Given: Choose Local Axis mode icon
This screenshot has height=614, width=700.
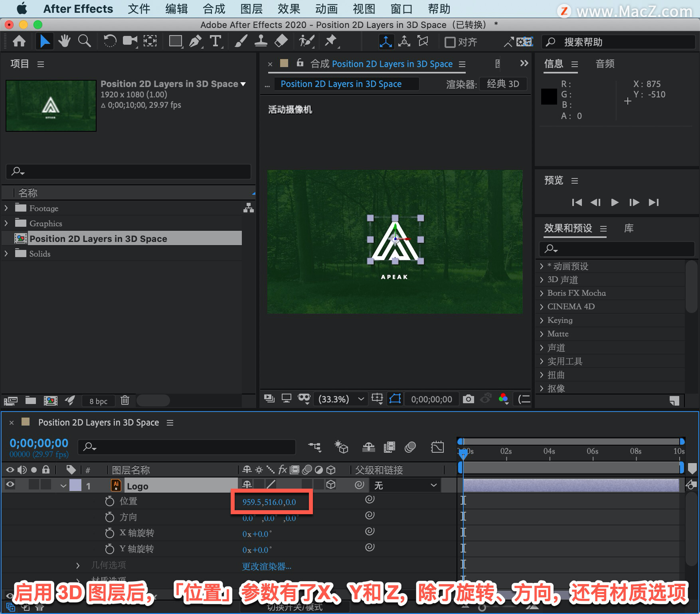Looking at the screenshot, I should tap(386, 42).
